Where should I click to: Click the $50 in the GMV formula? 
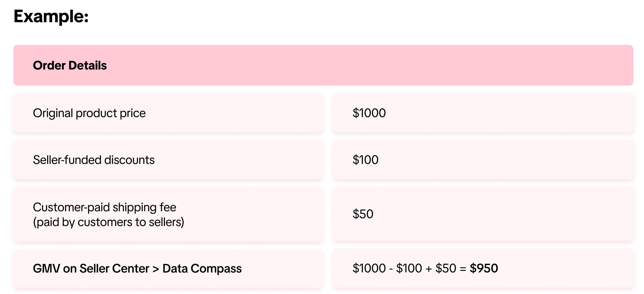tap(445, 268)
